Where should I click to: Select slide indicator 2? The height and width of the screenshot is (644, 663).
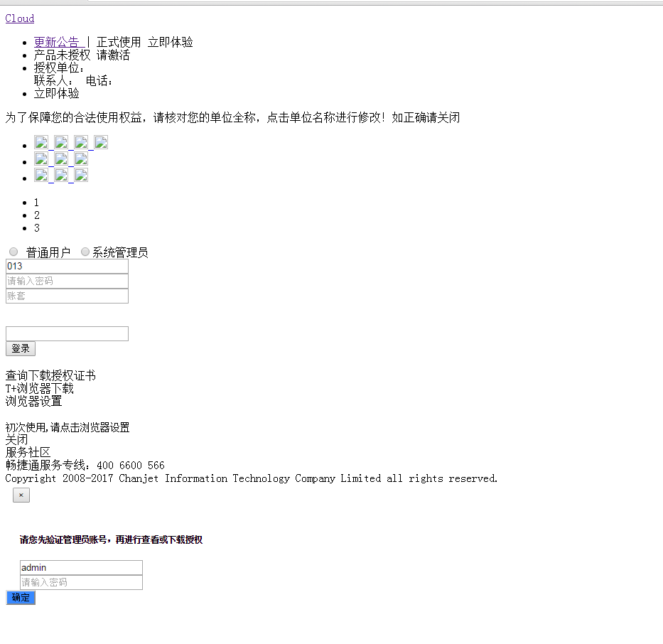pos(37,215)
